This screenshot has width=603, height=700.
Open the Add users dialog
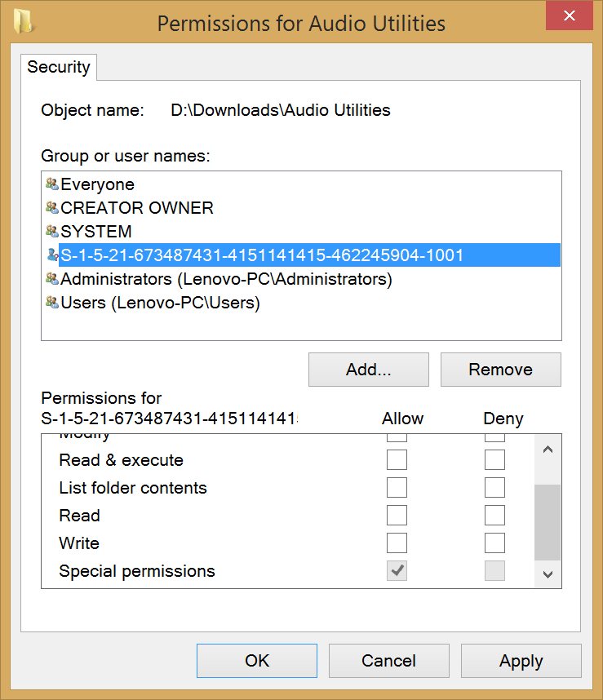[368, 370]
